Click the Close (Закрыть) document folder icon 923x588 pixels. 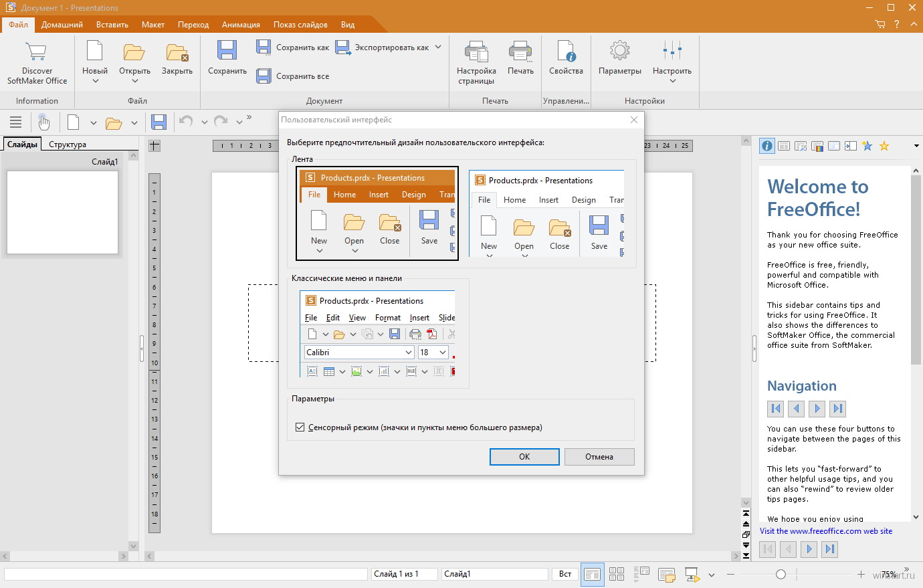[x=177, y=52]
